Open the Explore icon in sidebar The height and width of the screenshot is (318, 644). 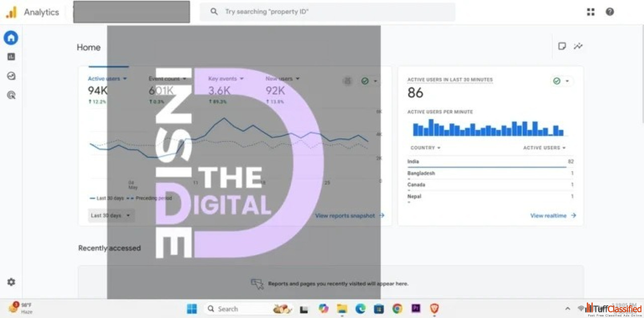11,76
